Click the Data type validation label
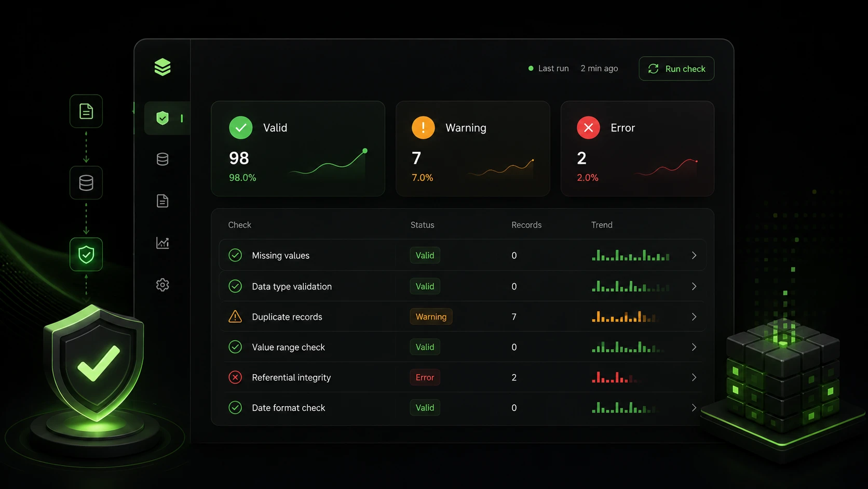 292,286
